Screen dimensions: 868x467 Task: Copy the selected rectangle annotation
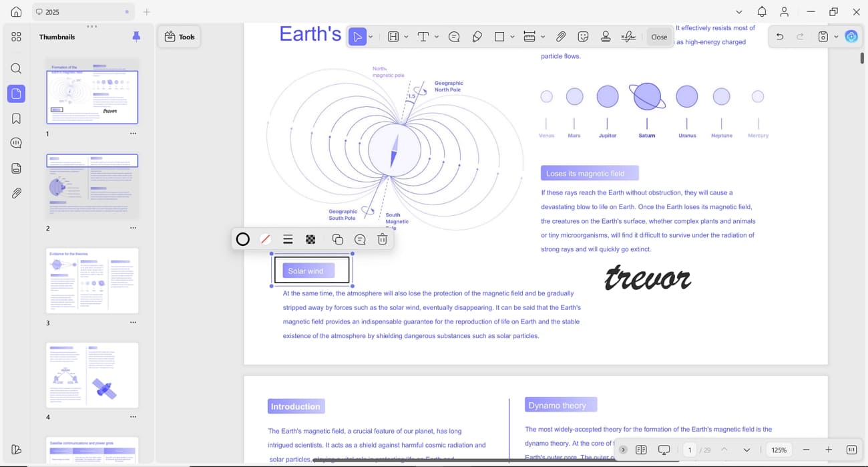click(337, 239)
